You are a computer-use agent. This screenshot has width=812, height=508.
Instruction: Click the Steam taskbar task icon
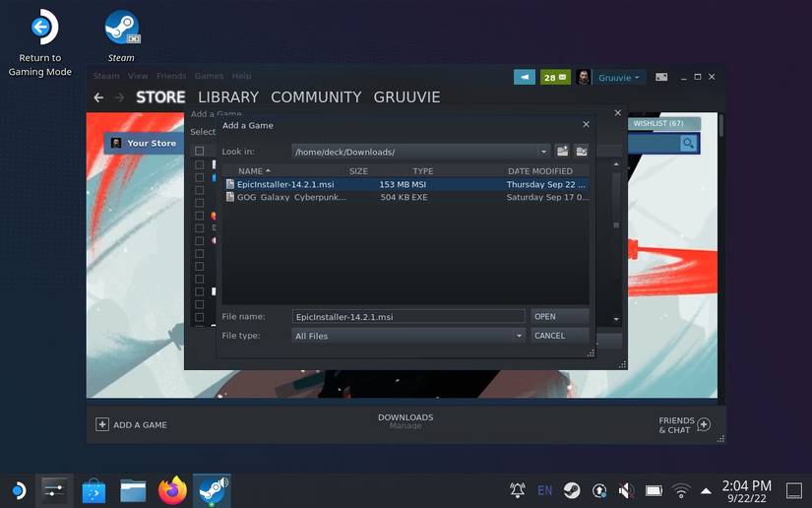[212, 490]
